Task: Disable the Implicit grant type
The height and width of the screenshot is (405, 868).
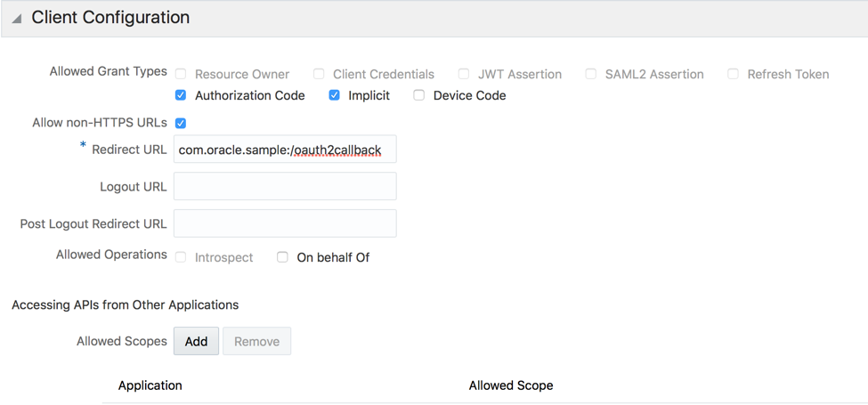Action: pos(335,95)
